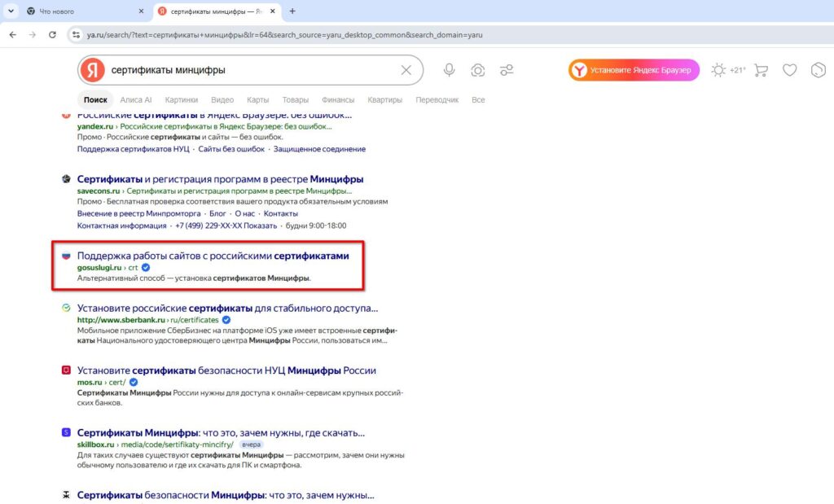Click "Установите Яндекс Браузер" button
Image resolution: width=834 pixels, height=504 pixels.
(634, 70)
